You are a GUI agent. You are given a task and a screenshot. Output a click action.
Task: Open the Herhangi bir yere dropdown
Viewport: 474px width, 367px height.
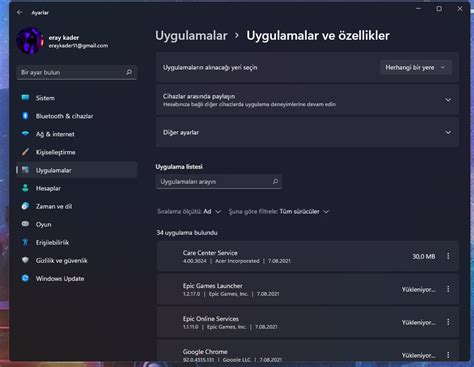tap(416, 67)
